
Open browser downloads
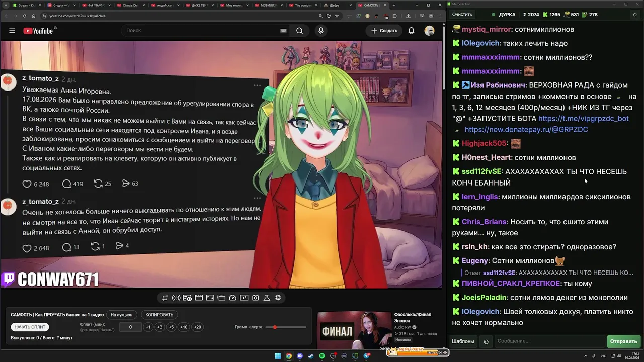[408, 16]
